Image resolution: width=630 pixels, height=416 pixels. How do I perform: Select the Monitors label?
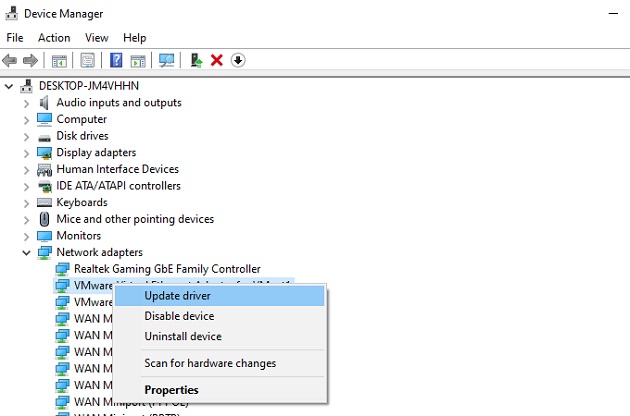pos(78,236)
